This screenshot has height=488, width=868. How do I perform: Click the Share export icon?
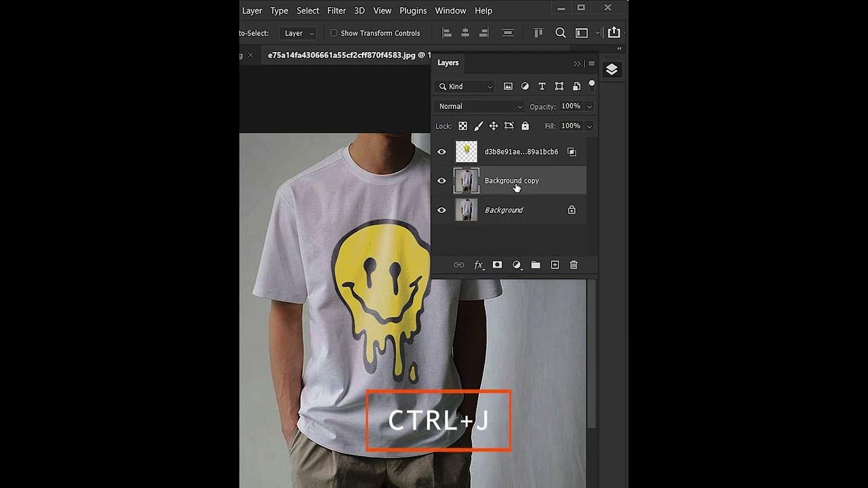[x=614, y=33]
